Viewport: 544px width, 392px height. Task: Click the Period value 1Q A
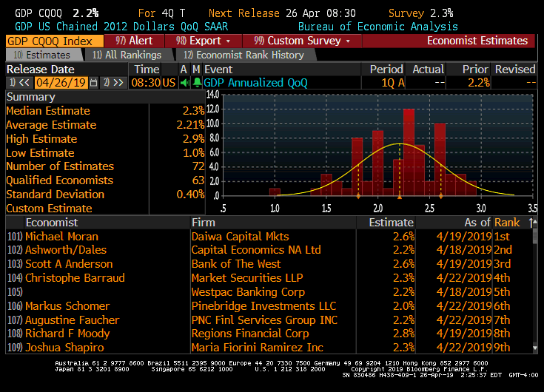[393, 83]
